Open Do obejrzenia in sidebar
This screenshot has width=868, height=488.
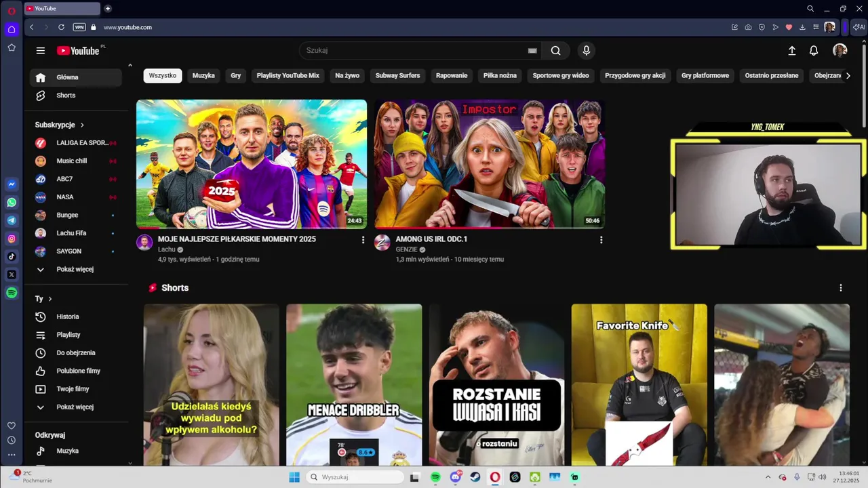pos(76,353)
